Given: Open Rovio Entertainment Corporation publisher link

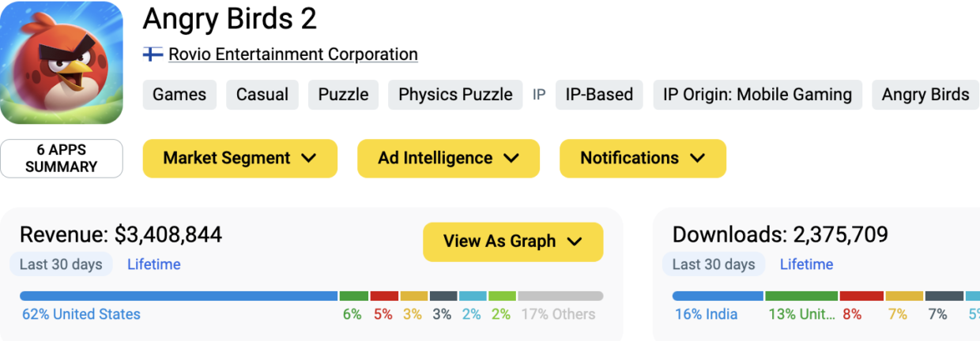Looking at the screenshot, I should tap(293, 54).
